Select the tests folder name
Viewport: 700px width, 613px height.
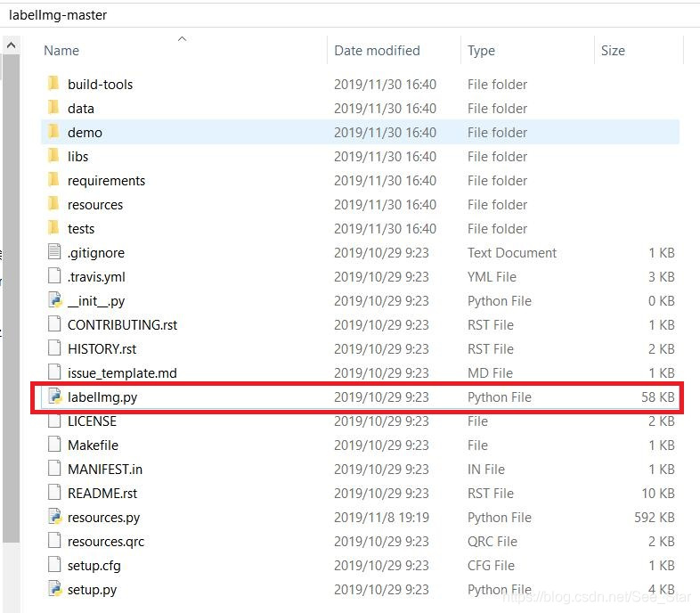[x=81, y=229]
